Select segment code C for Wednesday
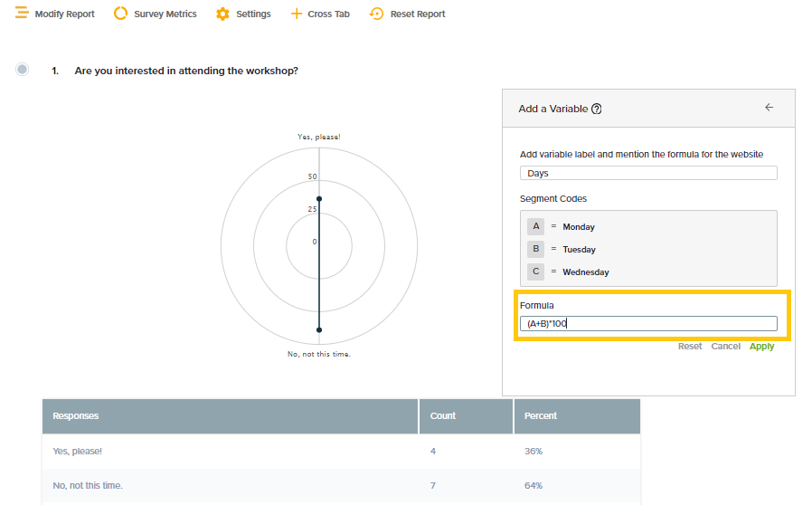 536,272
